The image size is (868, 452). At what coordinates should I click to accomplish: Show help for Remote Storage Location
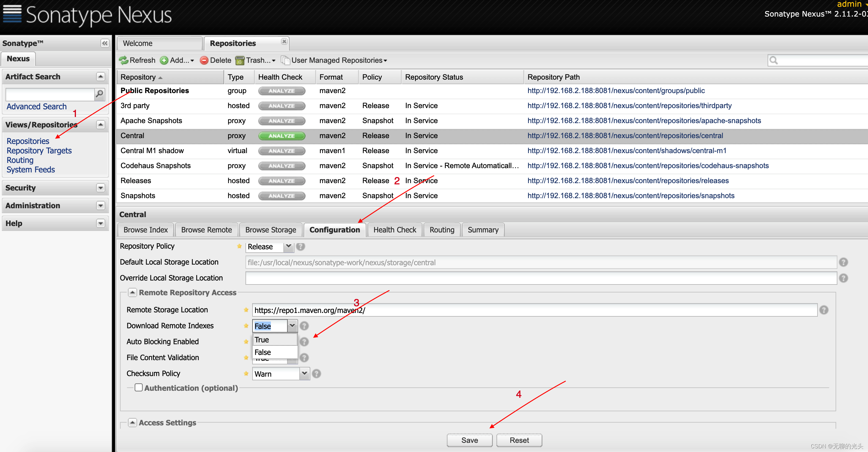[x=824, y=310]
